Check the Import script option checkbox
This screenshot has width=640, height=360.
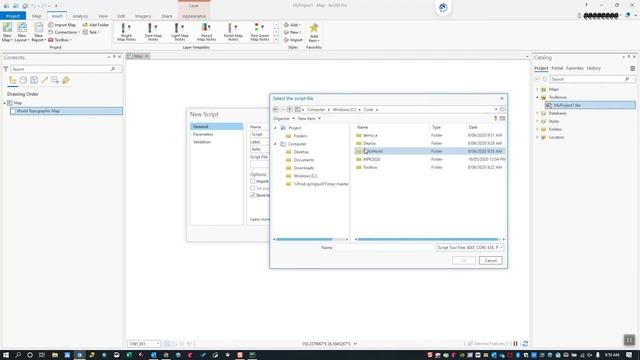[x=253, y=181]
